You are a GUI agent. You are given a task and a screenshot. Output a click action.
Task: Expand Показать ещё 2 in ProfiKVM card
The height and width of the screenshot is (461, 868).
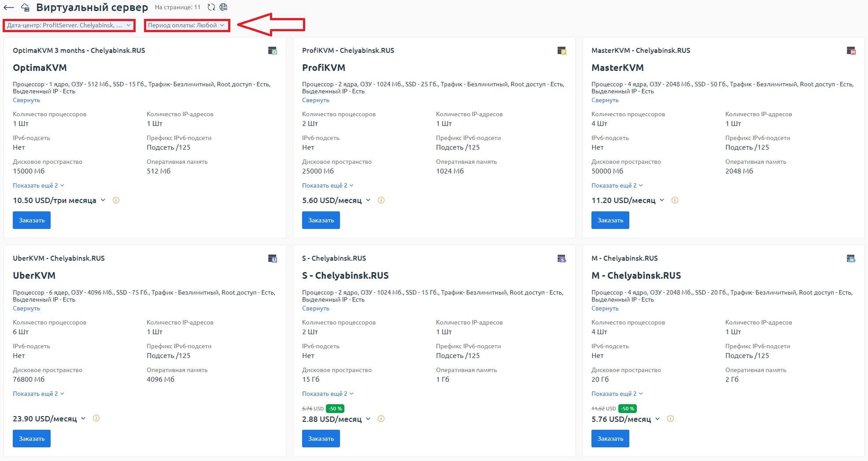click(328, 185)
